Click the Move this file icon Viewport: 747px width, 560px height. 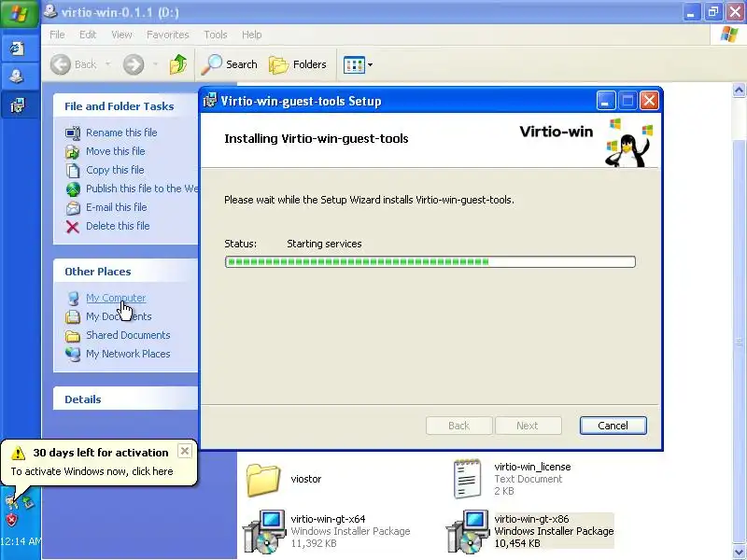pyautogui.click(x=73, y=151)
